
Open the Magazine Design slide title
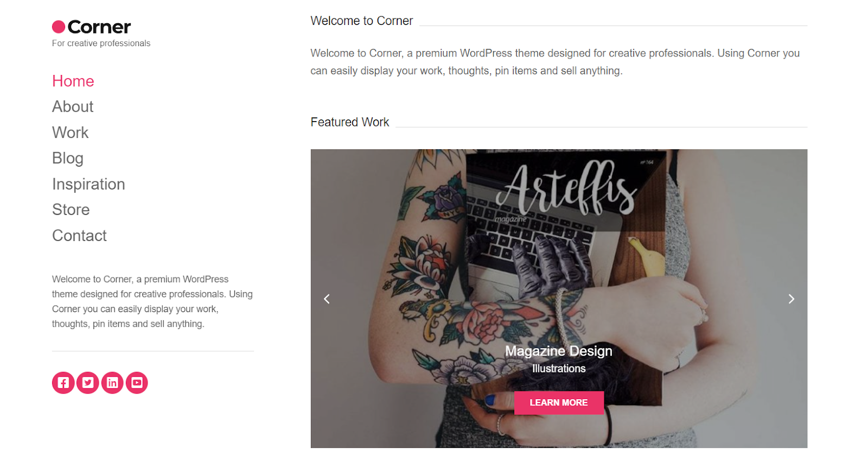(559, 351)
